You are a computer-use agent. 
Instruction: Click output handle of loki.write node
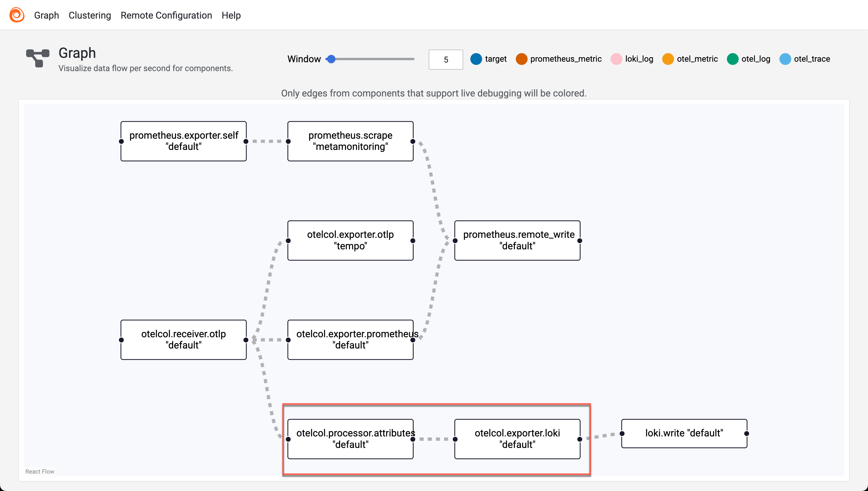point(747,434)
